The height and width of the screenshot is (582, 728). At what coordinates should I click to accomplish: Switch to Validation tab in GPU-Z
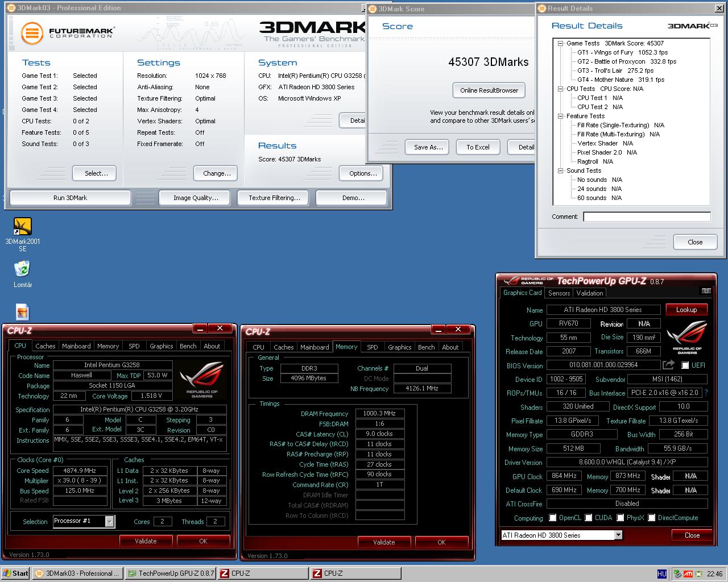tap(590, 293)
